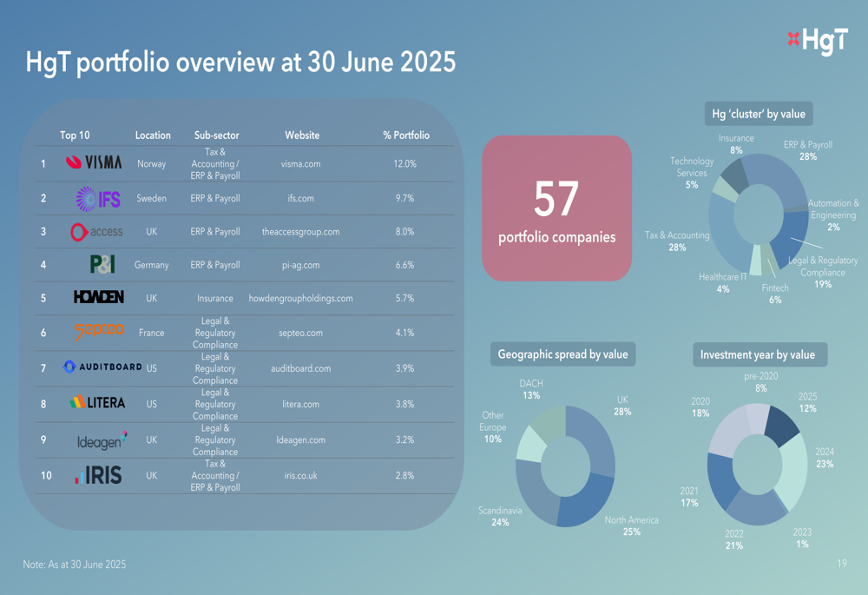Click the P&I company logo
Image resolution: width=868 pixels, height=595 pixels.
click(x=102, y=265)
